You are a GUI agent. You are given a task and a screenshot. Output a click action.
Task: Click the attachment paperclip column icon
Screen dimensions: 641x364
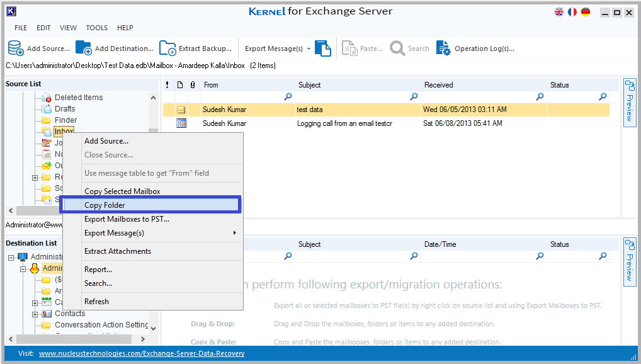[x=193, y=85]
